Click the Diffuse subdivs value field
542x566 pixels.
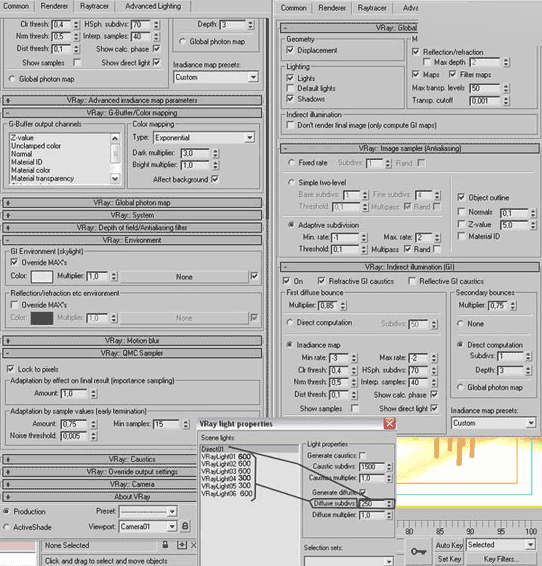point(372,504)
